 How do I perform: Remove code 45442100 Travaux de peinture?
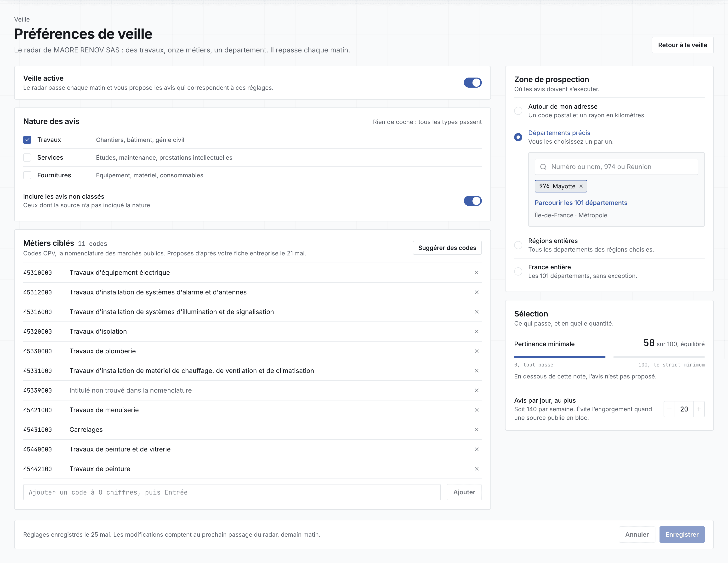click(477, 469)
